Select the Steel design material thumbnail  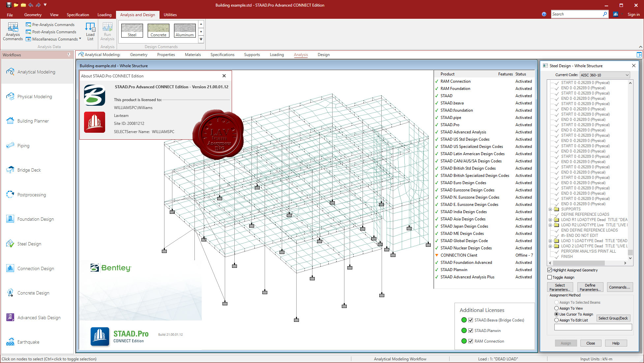tap(132, 30)
